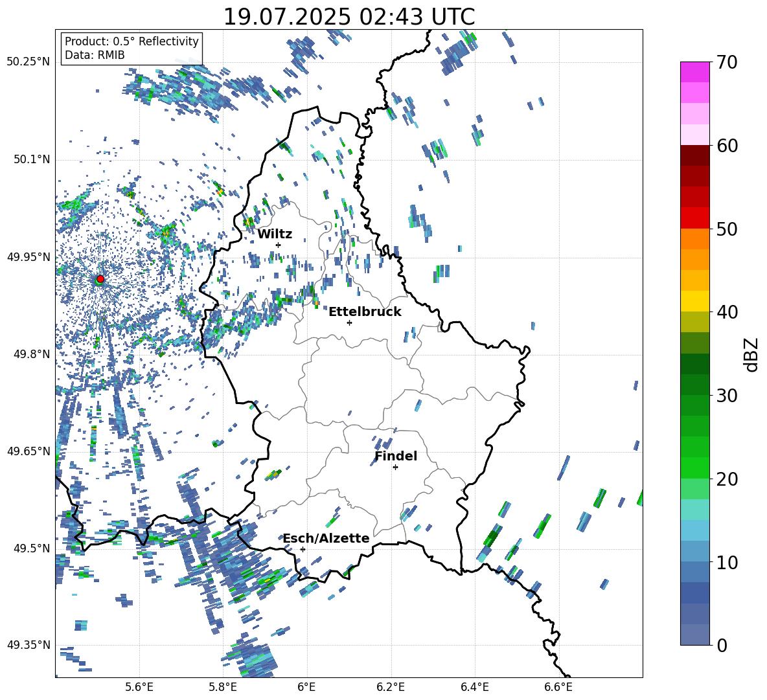Click the Data: RMIB text
The height and width of the screenshot is (700, 767).
click(95, 55)
